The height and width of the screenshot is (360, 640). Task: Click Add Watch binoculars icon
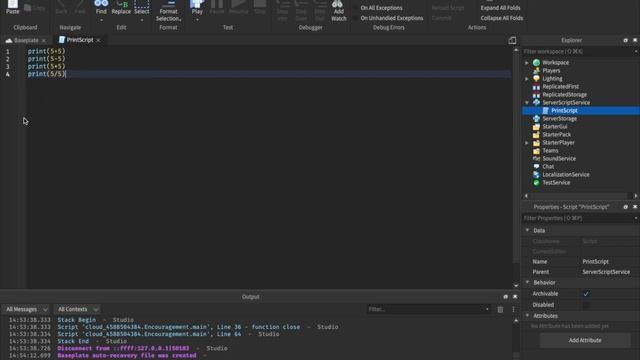coord(338,4)
